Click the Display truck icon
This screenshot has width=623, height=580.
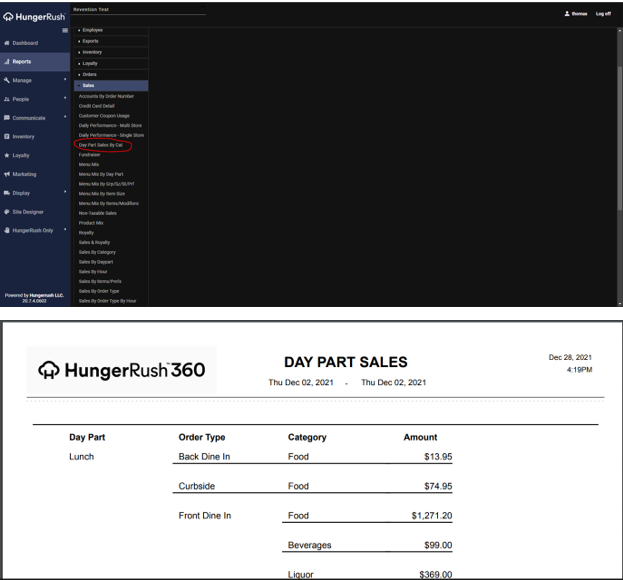[x=6, y=193]
